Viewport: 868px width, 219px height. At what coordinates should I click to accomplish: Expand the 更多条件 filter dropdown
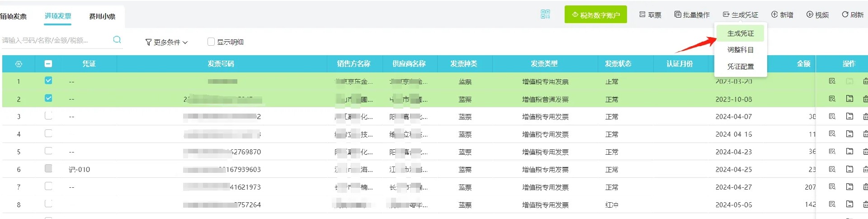click(166, 42)
